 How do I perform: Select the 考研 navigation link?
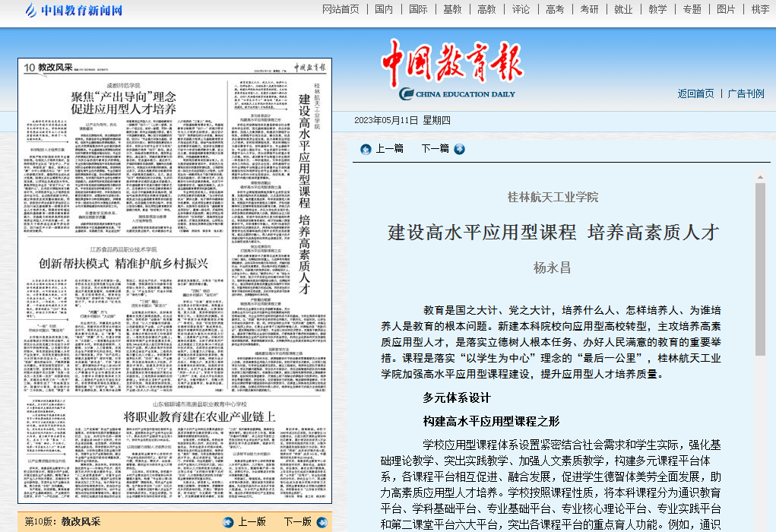pyautogui.click(x=589, y=9)
